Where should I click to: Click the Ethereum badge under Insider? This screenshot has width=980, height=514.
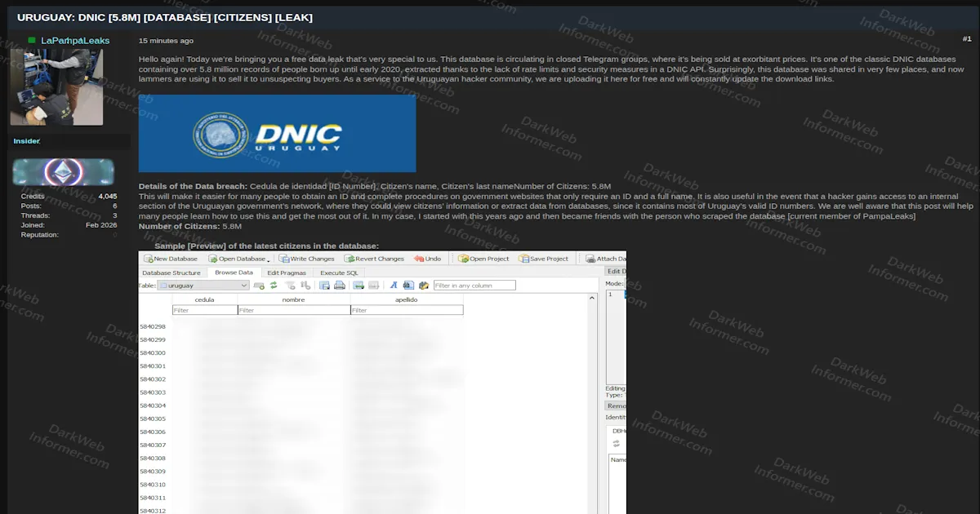point(63,171)
